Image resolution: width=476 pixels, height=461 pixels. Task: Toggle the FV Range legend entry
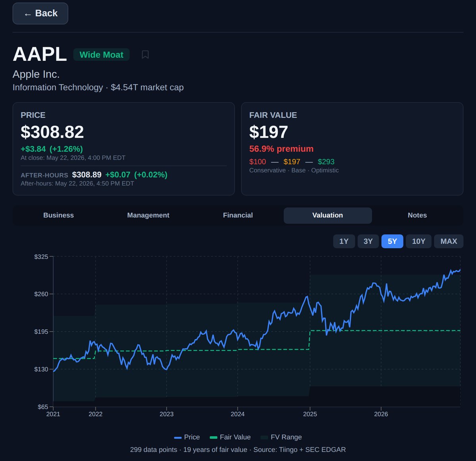coord(281,437)
